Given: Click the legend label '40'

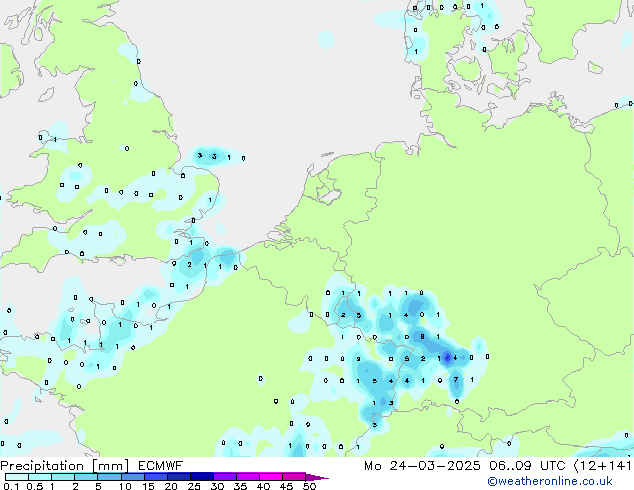Looking at the screenshot, I should [263, 486].
